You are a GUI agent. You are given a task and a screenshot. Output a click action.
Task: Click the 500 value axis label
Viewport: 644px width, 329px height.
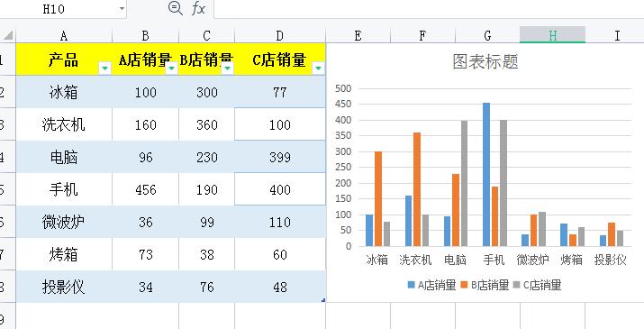(x=343, y=88)
